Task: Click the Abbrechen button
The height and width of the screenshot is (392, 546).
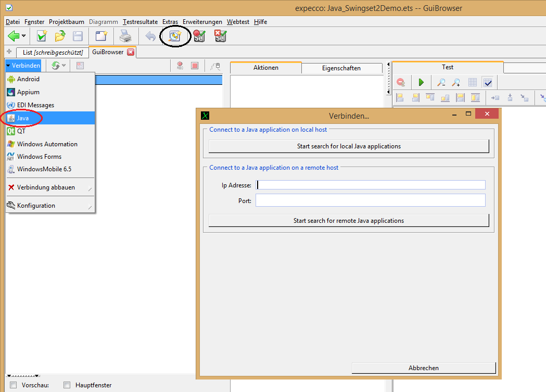Action: click(x=423, y=368)
